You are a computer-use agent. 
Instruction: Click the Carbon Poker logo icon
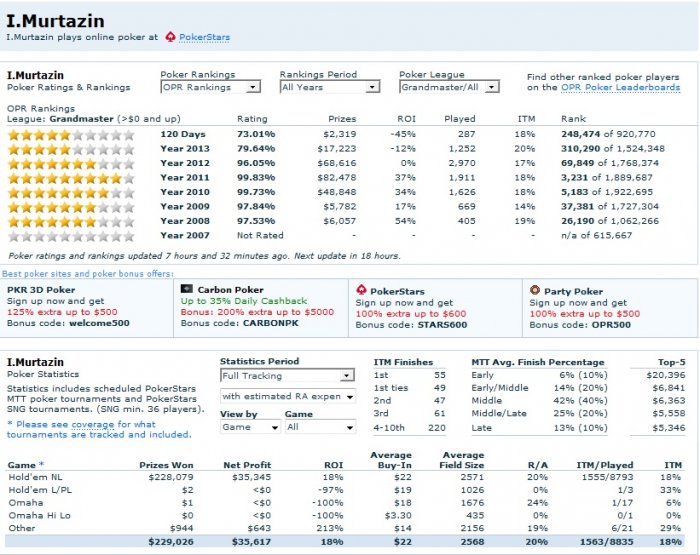pos(186,291)
